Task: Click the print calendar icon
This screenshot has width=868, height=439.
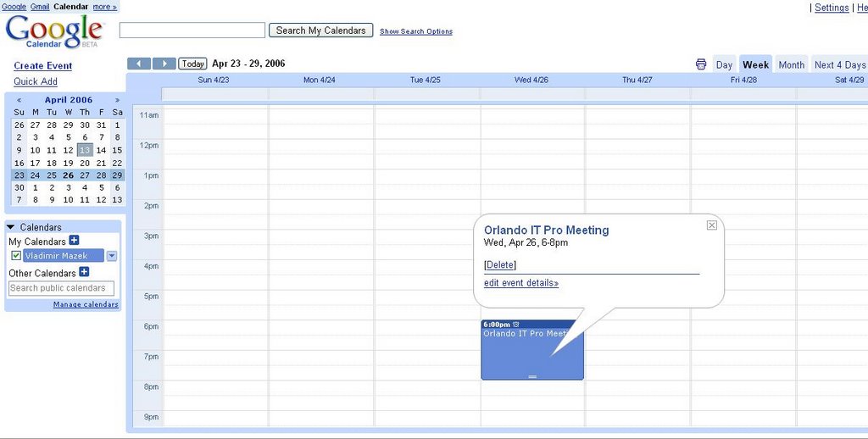Action: pos(701,64)
